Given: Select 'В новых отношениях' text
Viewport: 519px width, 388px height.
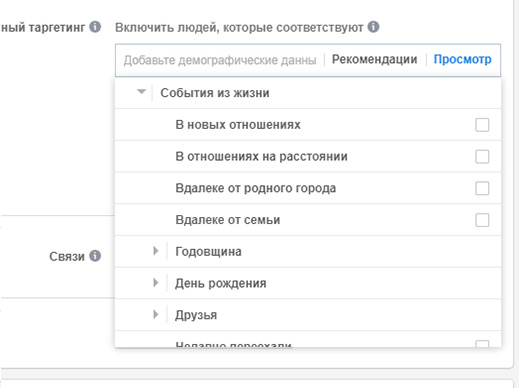Looking at the screenshot, I should (x=238, y=125).
